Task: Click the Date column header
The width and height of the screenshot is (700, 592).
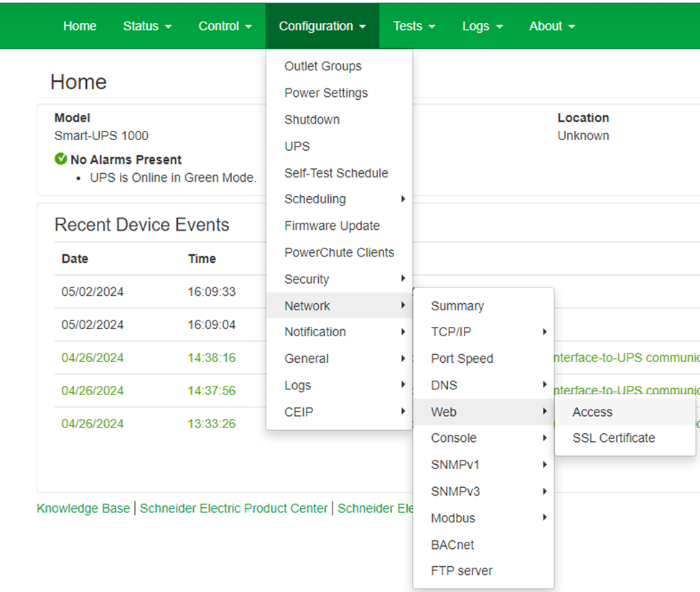Action: point(75,259)
